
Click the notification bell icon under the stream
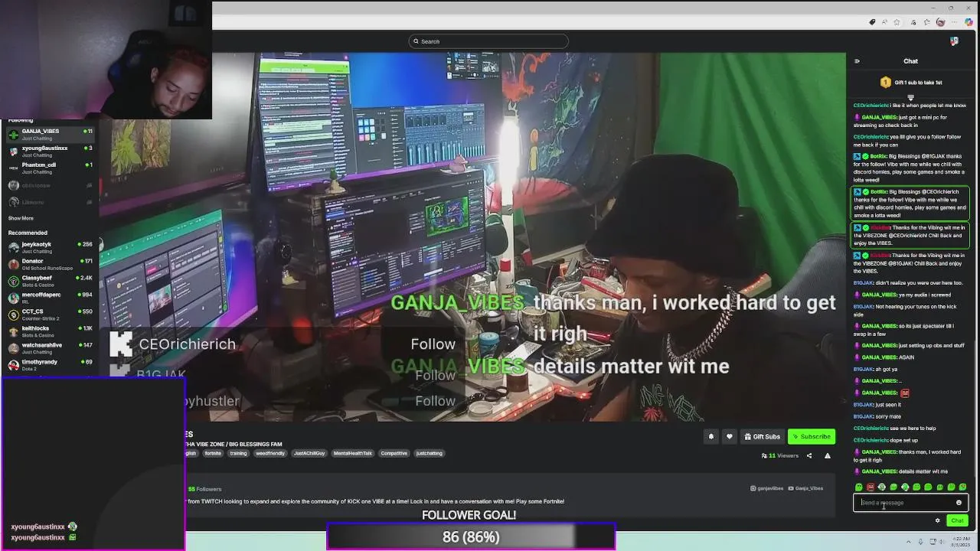(710, 437)
